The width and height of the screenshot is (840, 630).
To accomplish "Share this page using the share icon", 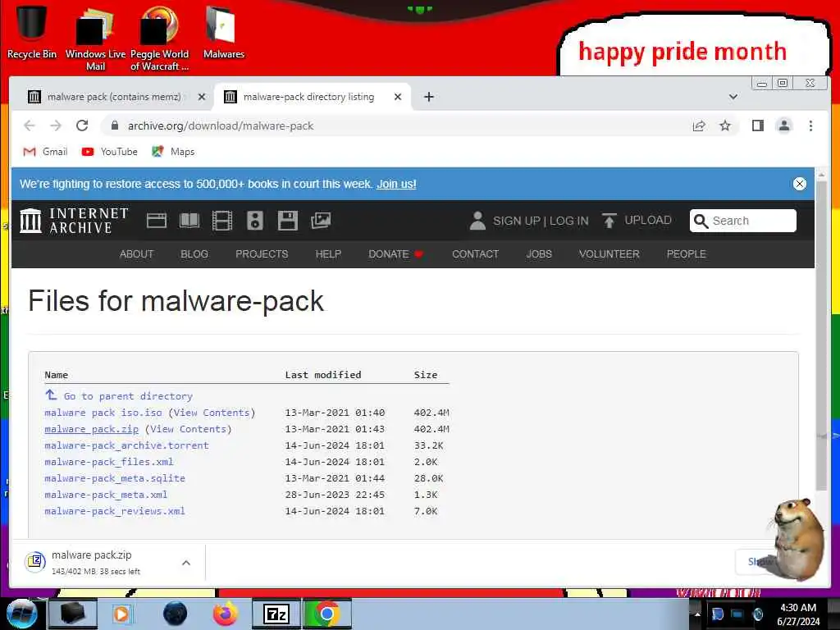I will (x=699, y=126).
